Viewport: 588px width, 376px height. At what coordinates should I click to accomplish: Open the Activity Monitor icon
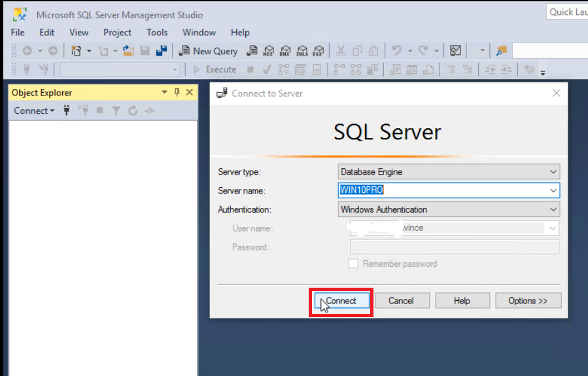coord(455,50)
